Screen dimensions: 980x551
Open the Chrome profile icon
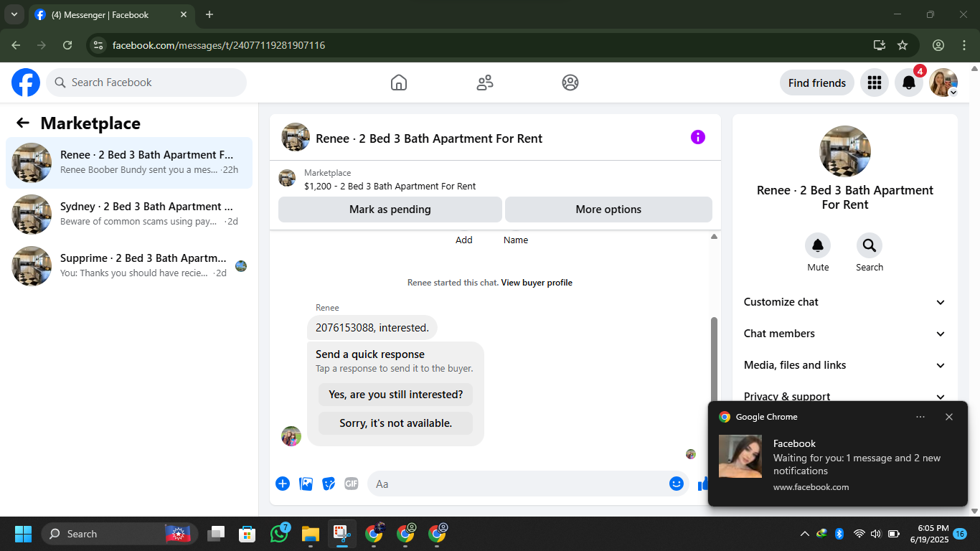tap(938, 45)
